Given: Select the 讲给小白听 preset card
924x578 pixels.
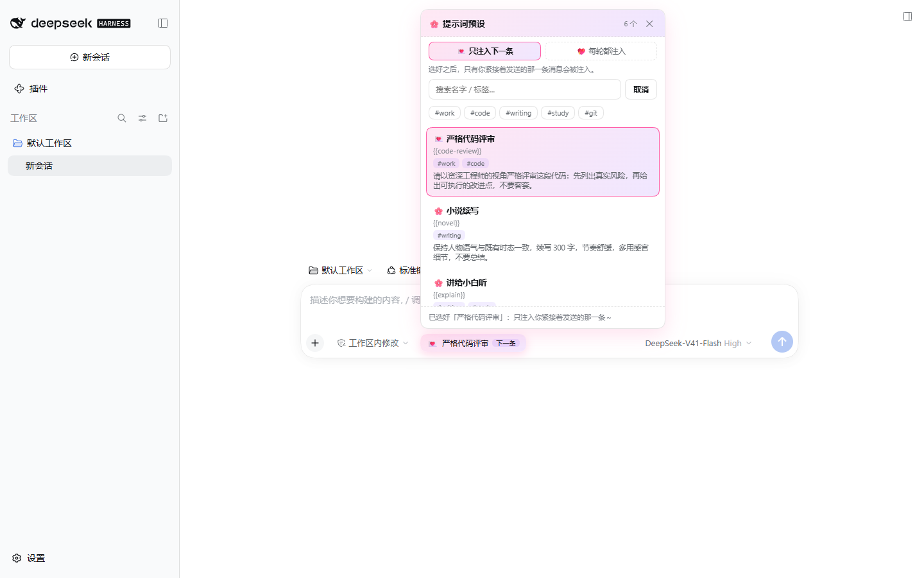Looking at the screenshot, I should point(543,288).
